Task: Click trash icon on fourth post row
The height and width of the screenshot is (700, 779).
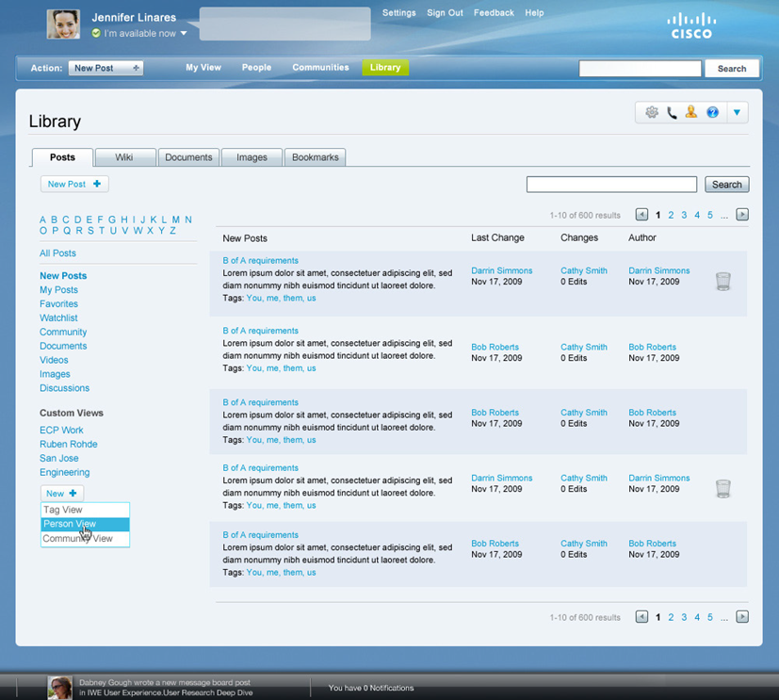Action: tap(722, 488)
